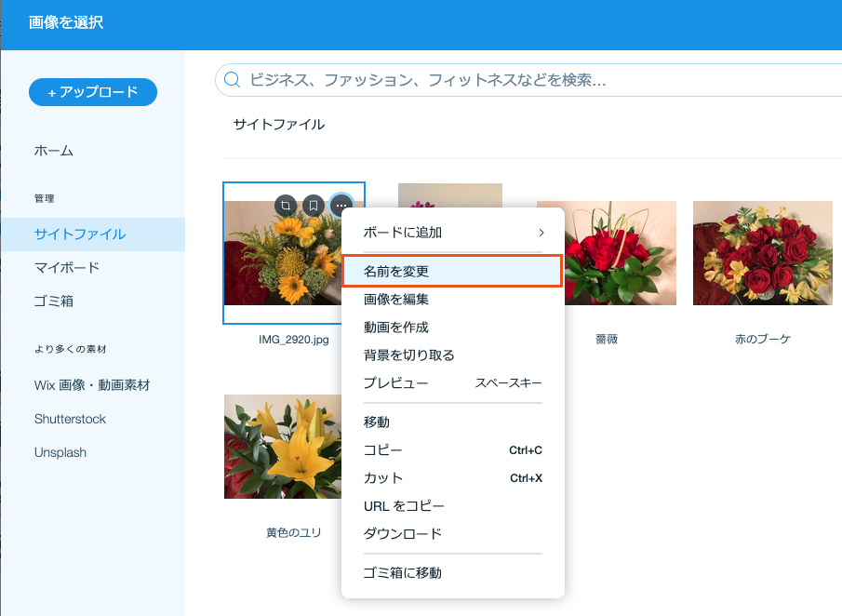Click inside the search input field
The width and height of the screenshot is (842, 616).
(x=419, y=80)
